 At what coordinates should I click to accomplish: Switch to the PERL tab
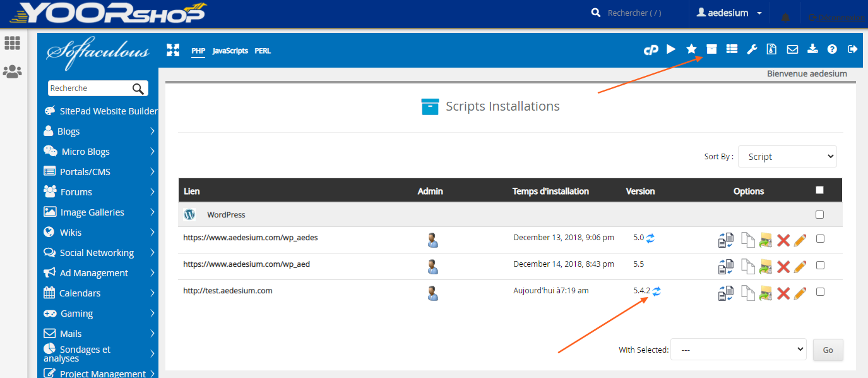(263, 51)
